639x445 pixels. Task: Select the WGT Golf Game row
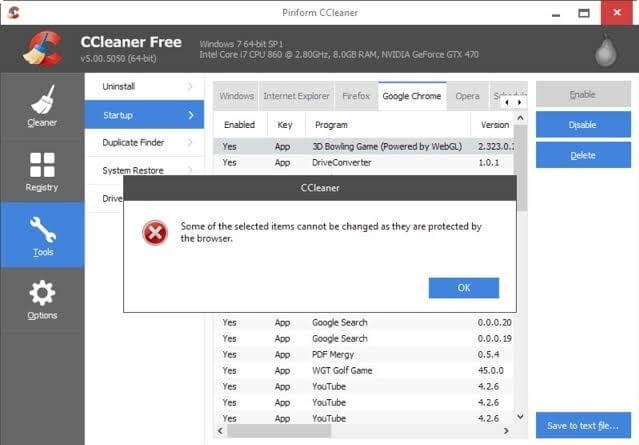click(x=364, y=371)
